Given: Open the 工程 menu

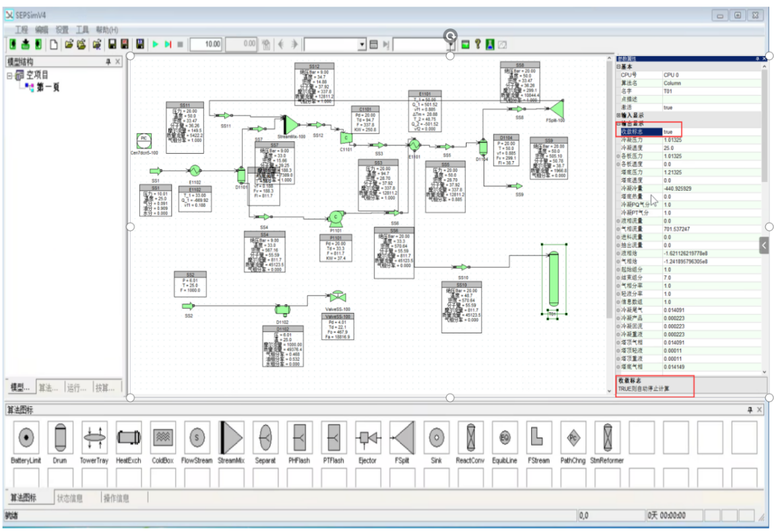Looking at the screenshot, I should (x=22, y=30).
